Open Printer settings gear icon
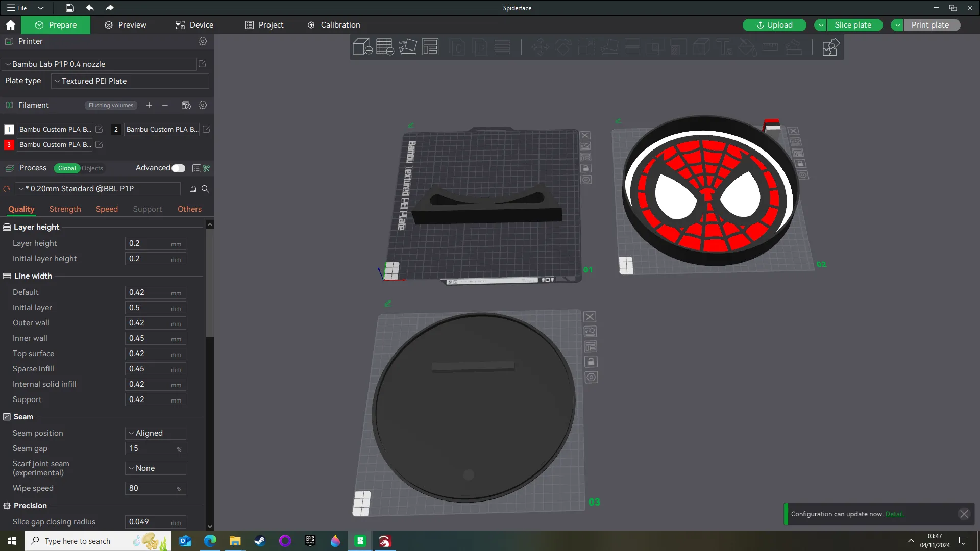980x551 pixels. 203,41
